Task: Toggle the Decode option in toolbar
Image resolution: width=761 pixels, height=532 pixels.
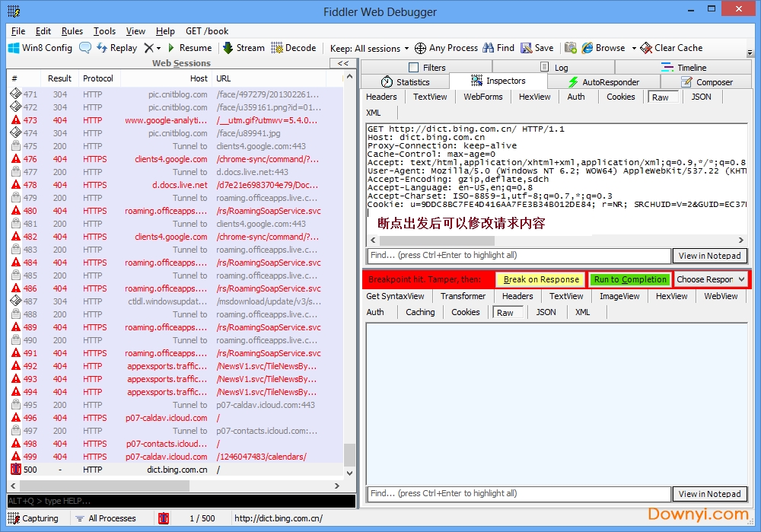Action: (x=293, y=48)
